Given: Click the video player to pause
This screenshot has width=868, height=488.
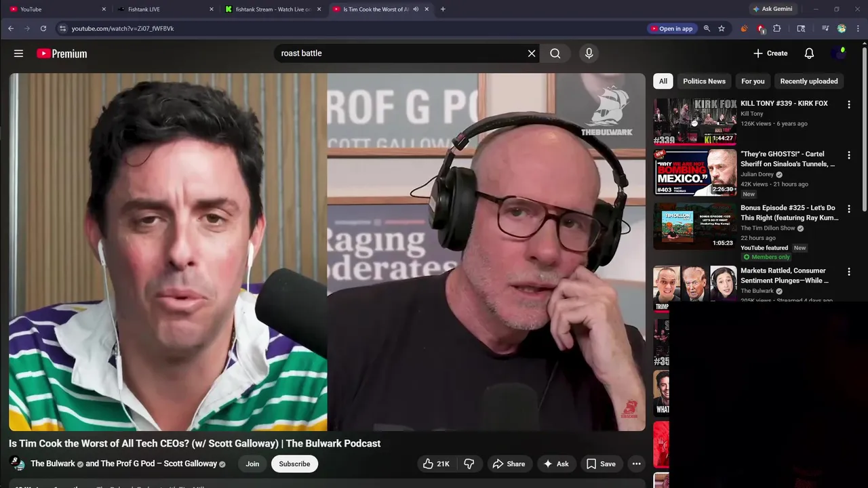Looking at the screenshot, I should point(327,252).
